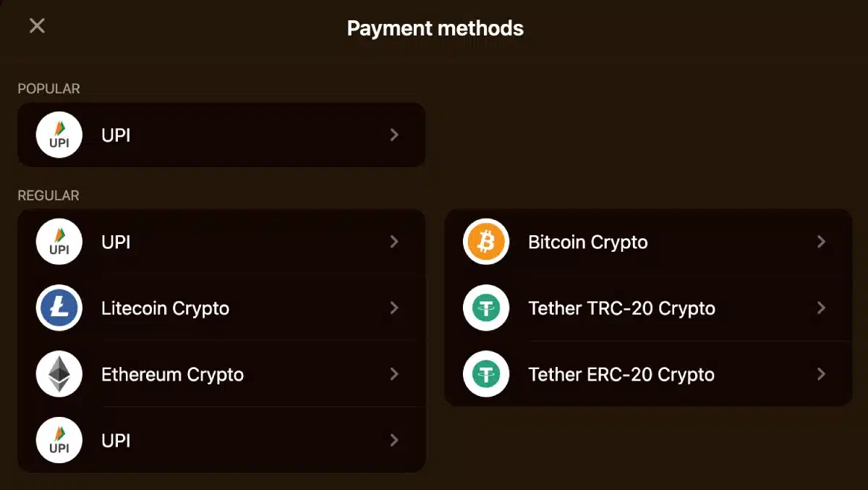Click the Tether TRC-20 logo
The height and width of the screenshot is (490, 868).
click(486, 308)
